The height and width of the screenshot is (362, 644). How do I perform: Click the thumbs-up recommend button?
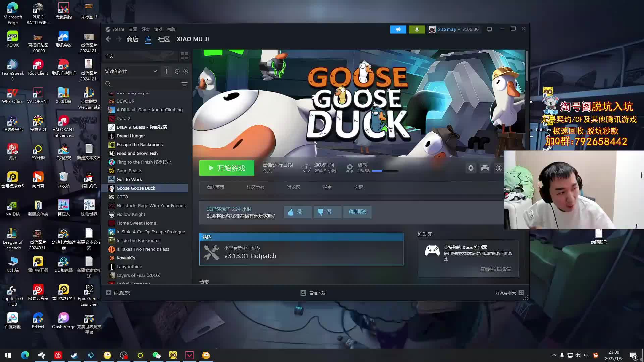tap(297, 212)
